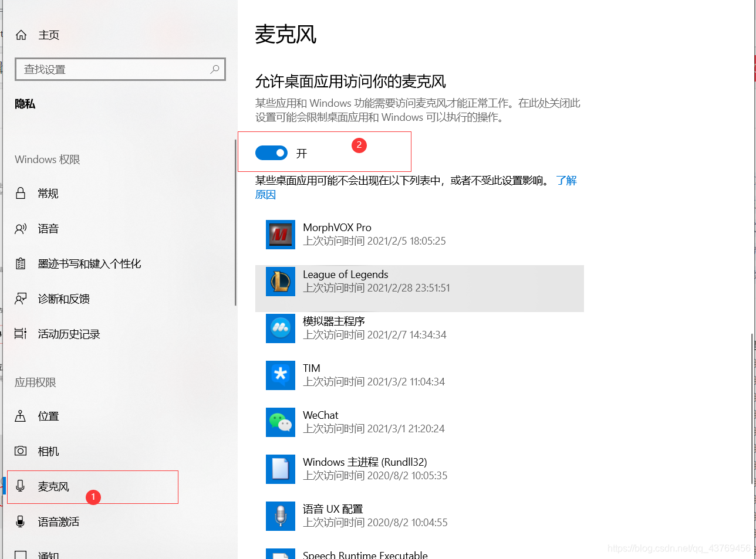This screenshot has height=559, width=756.
Task: Open the 相机 permission page
Action: 48,452
